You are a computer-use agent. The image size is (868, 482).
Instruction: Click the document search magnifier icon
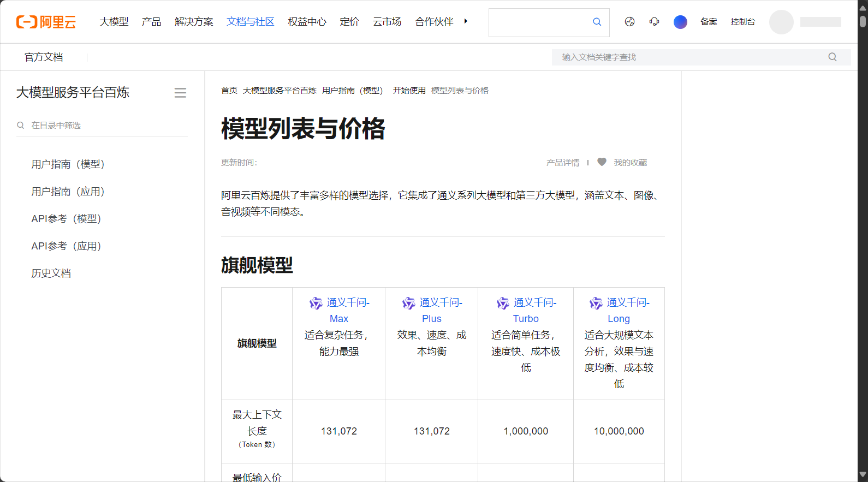pos(833,57)
